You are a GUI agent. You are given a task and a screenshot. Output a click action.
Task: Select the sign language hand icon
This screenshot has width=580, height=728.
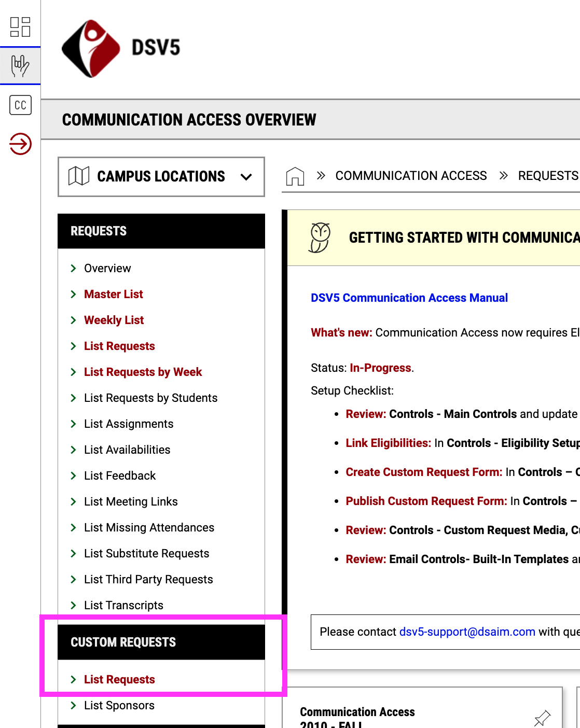click(20, 66)
